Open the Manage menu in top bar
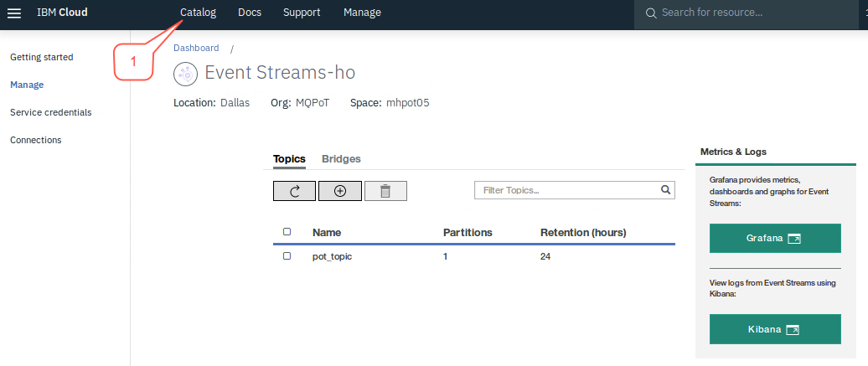The image size is (868, 366). click(x=362, y=13)
